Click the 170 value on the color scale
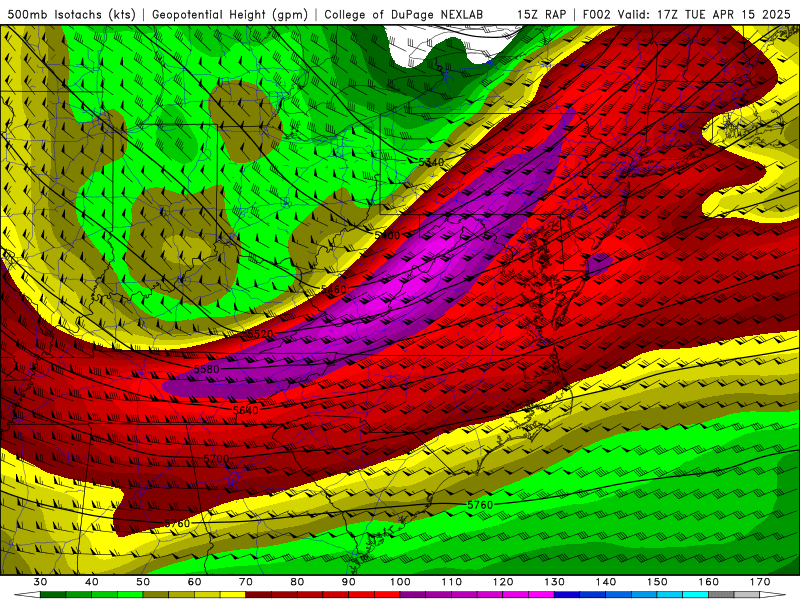The height and width of the screenshot is (600, 800). pyautogui.click(x=760, y=582)
